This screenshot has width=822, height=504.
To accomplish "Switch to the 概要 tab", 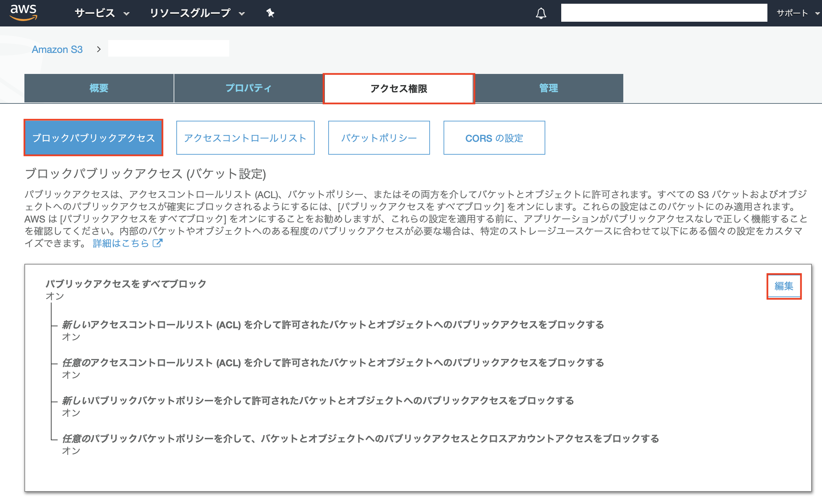I will coord(99,88).
